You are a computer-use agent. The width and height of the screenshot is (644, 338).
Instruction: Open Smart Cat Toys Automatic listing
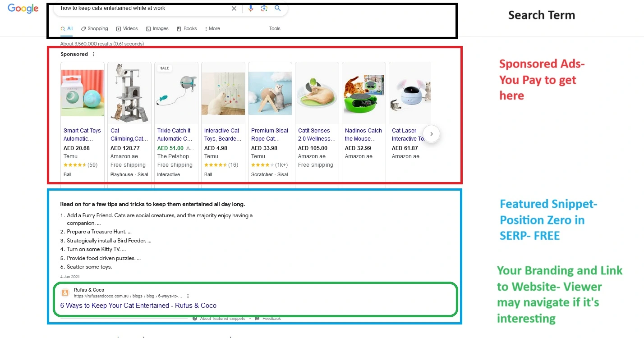tap(82, 135)
